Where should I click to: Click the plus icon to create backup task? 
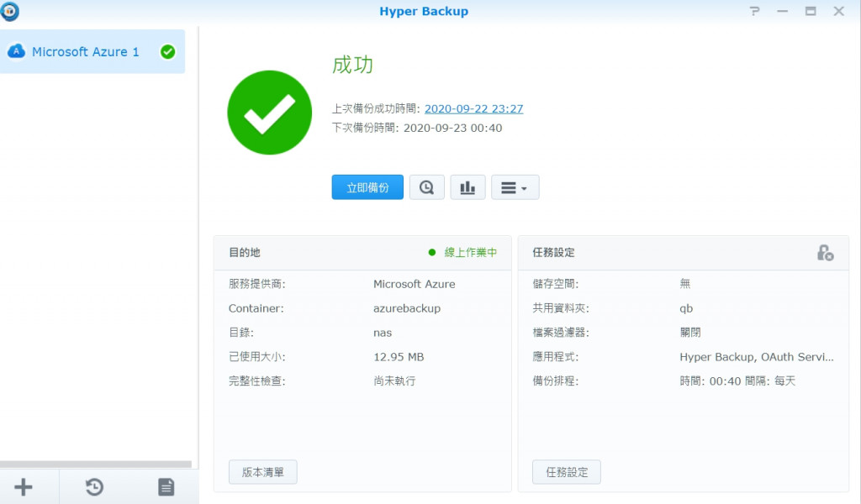pyautogui.click(x=23, y=487)
